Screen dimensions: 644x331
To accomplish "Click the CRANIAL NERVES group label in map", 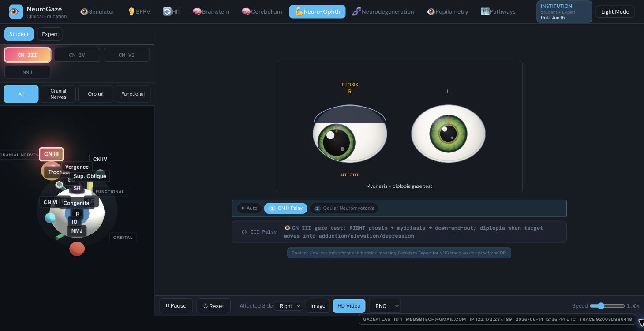I will [x=19, y=155].
